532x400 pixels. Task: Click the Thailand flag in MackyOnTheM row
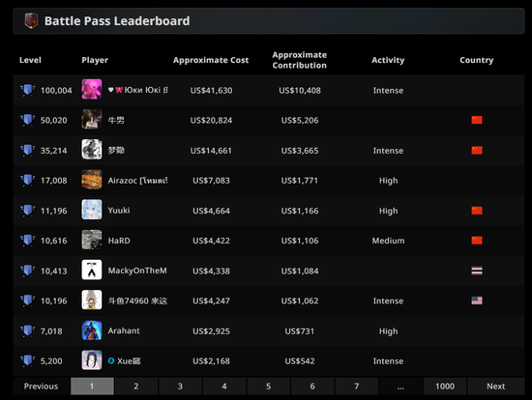477,271
